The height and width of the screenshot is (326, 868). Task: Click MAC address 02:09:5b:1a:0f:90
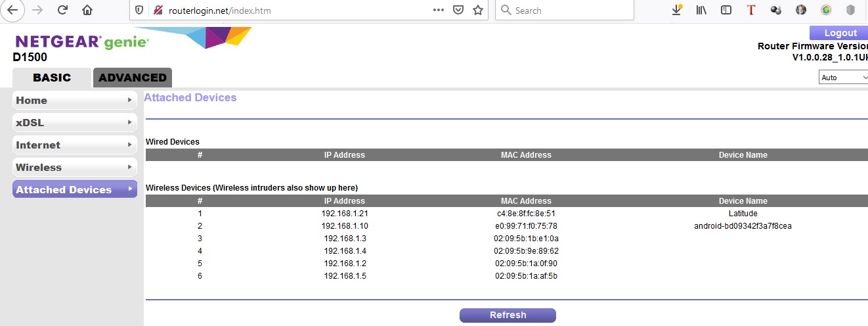[x=526, y=264]
